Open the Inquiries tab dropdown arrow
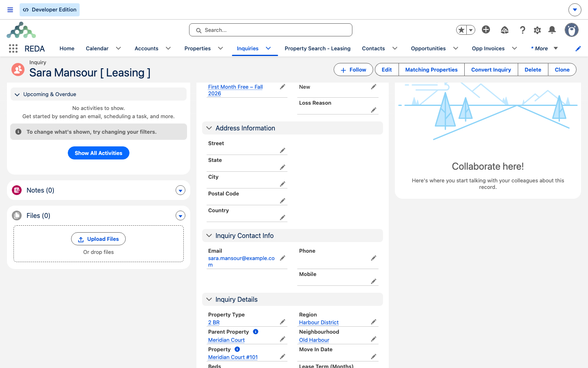 click(268, 48)
